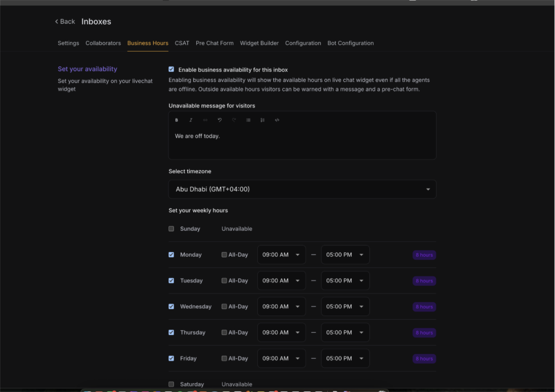555x392 pixels.
Task: Open the Bot Configuration tab
Action: point(350,43)
